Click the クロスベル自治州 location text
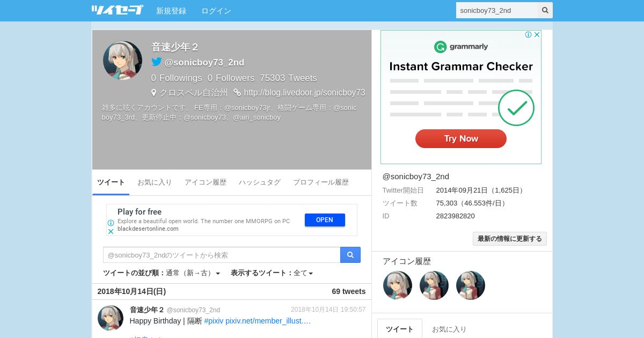Image resolution: width=644 pixels, height=338 pixels. [194, 92]
